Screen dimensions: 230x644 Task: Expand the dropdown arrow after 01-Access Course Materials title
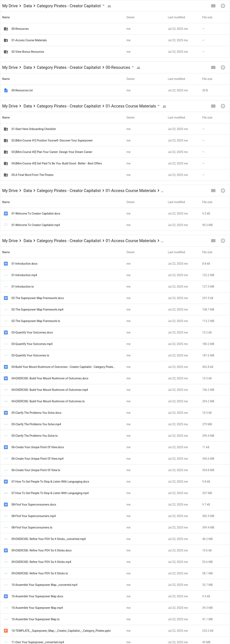pos(159,106)
